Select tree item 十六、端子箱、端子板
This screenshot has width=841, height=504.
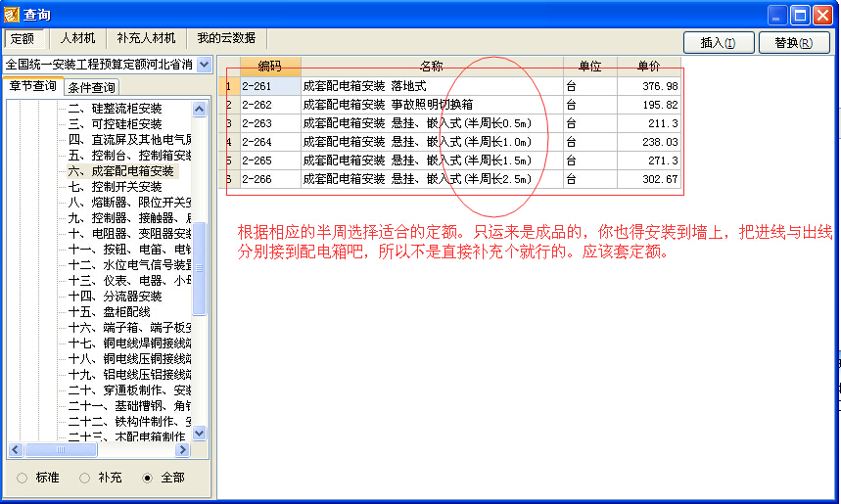point(129,327)
